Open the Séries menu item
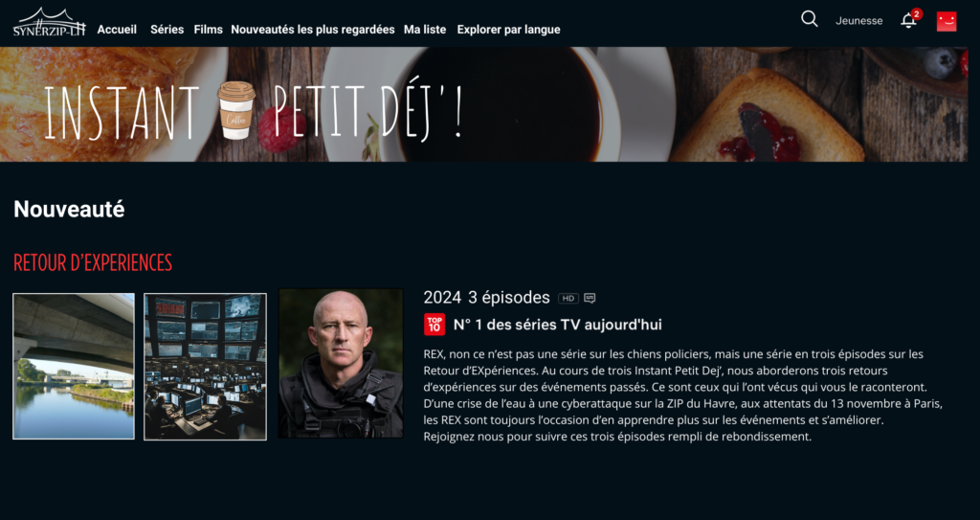This screenshot has width=980, height=520. pos(167,30)
